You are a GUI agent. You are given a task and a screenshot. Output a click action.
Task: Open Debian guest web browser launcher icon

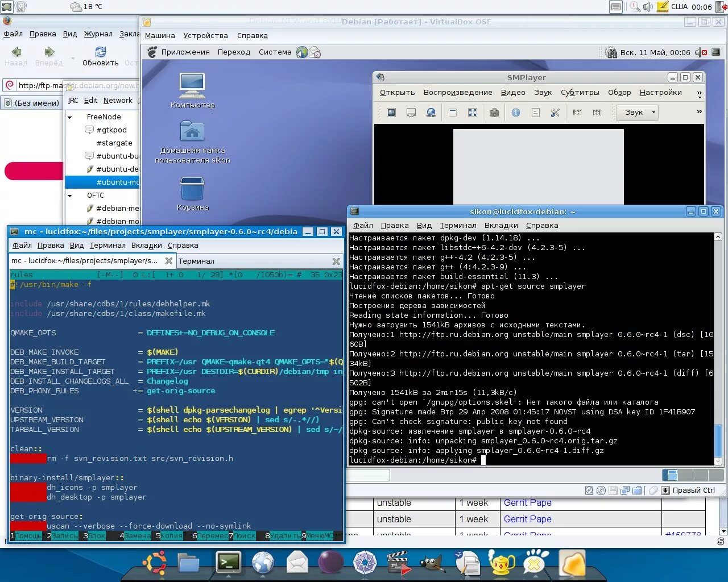tap(301, 52)
